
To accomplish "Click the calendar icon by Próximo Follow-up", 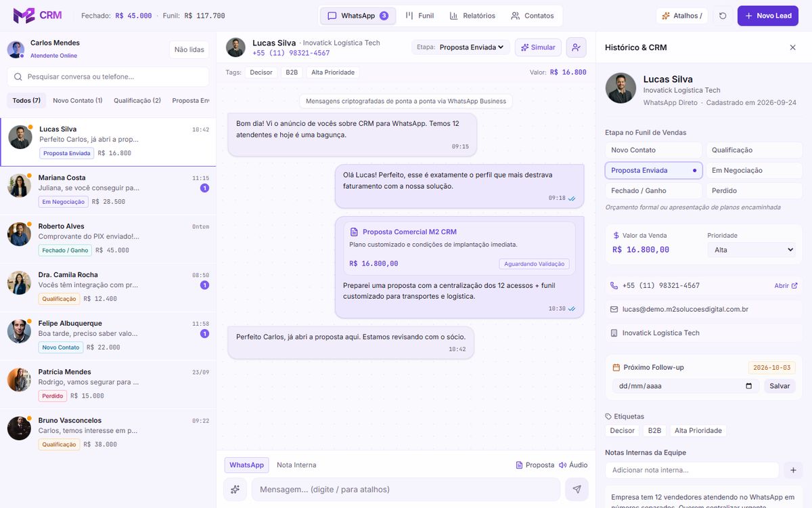I will pyautogui.click(x=616, y=367).
